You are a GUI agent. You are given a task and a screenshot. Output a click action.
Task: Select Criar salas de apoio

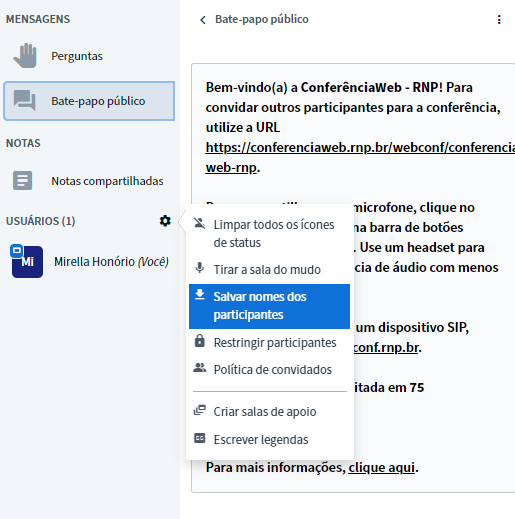point(269,412)
